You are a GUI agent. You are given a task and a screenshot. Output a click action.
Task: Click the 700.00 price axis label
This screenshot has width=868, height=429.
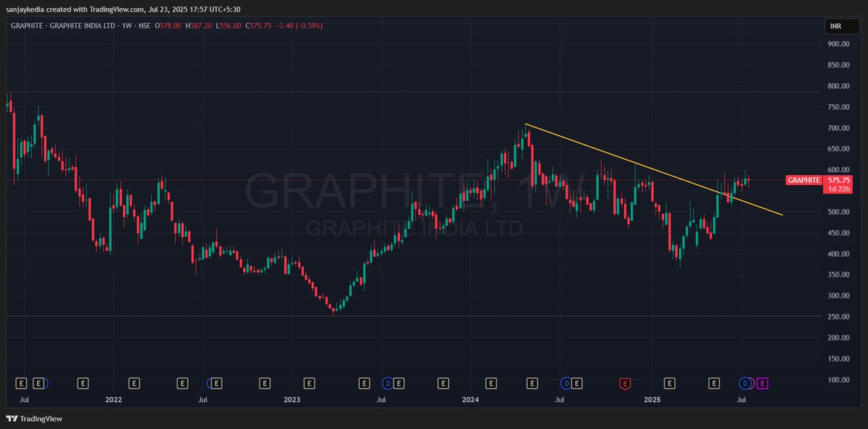tap(838, 128)
